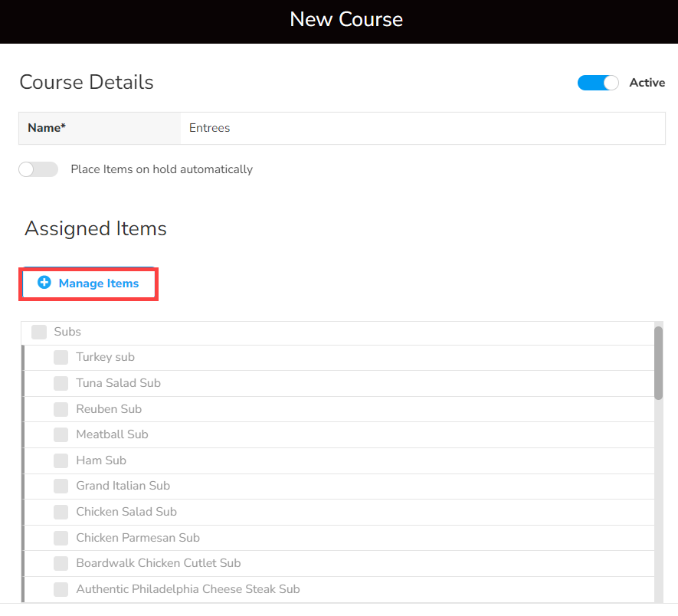Image resolution: width=678 pixels, height=616 pixels.
Task: Tick Authentic Philadelphia Cheese Steak Sub checkbox
Action: [x=61, y=589]
